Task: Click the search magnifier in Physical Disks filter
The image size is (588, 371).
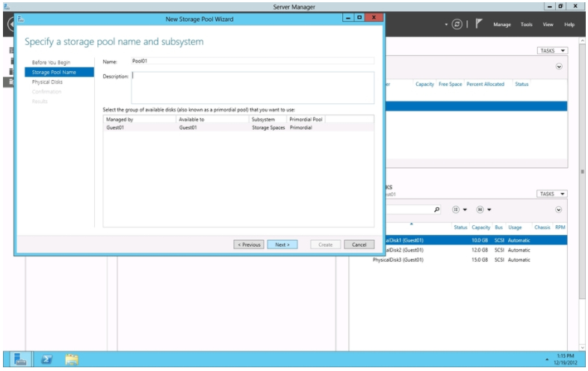Action: 437,209
